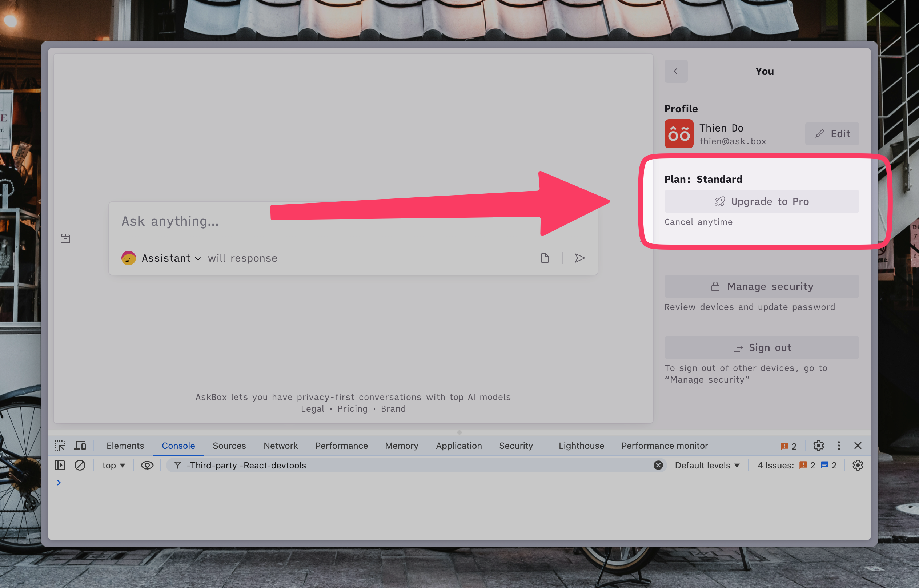Open the archive box icon beside the chat
The image size is (919, 588).
point(65,238)
